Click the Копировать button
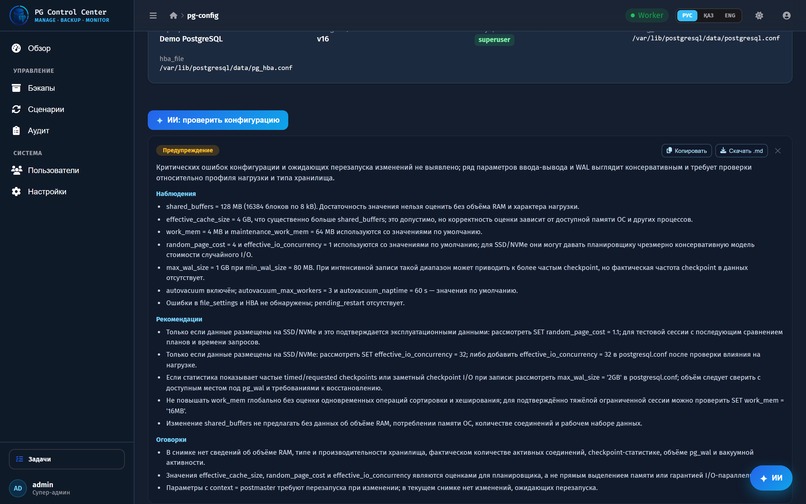Screen dimensions: 806x504 coord(686,151)
